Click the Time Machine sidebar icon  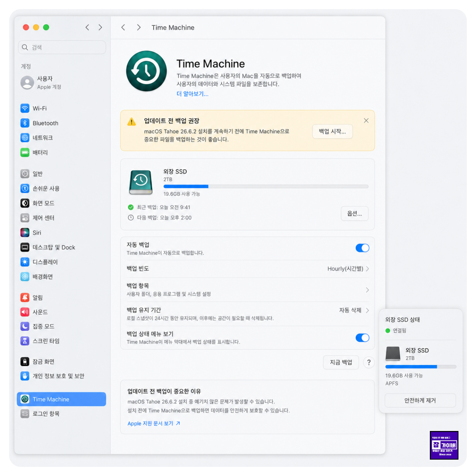(25, 399)
